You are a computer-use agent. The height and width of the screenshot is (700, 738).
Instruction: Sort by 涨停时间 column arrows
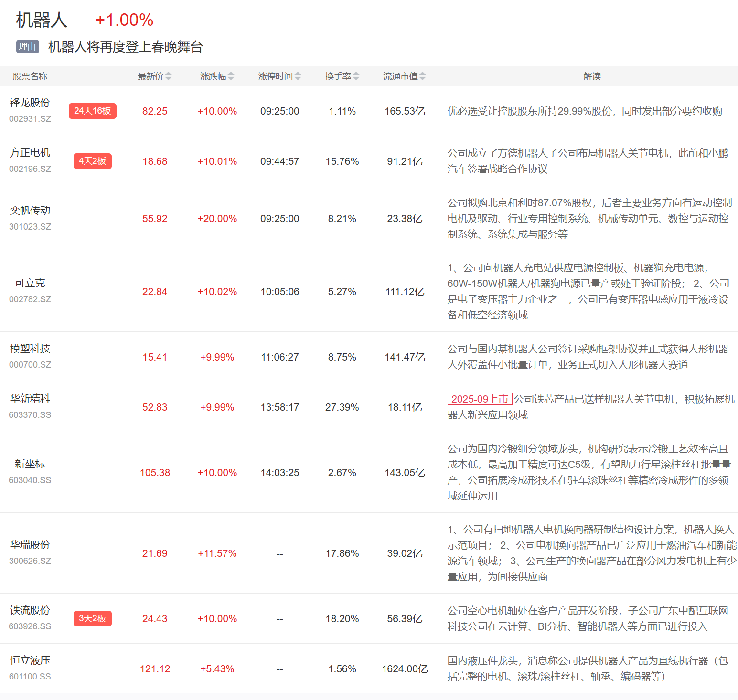pos(298,76)
